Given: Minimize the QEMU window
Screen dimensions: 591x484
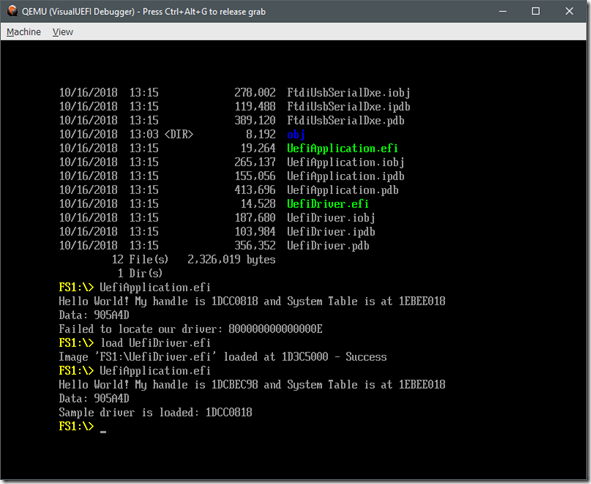Looking at the screenshot, I should click(502, 11).
